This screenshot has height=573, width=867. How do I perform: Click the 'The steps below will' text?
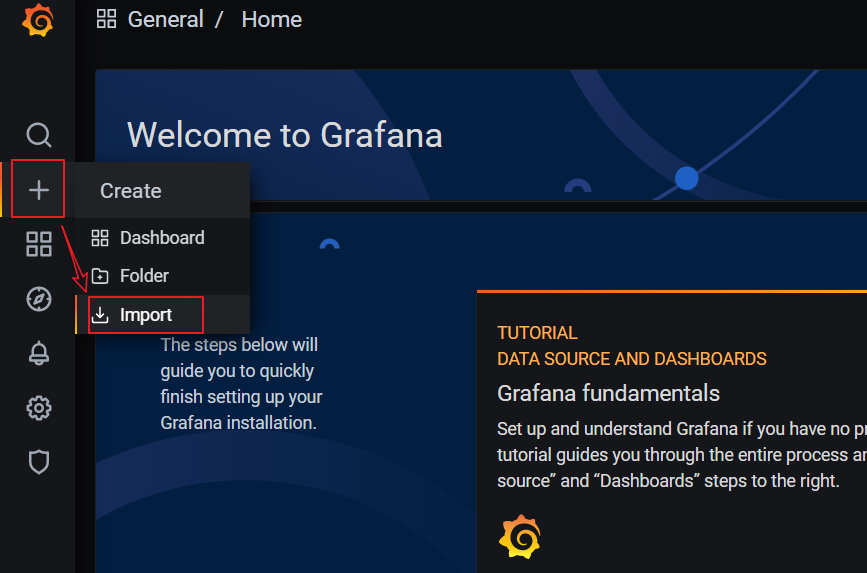coord(239,345)
